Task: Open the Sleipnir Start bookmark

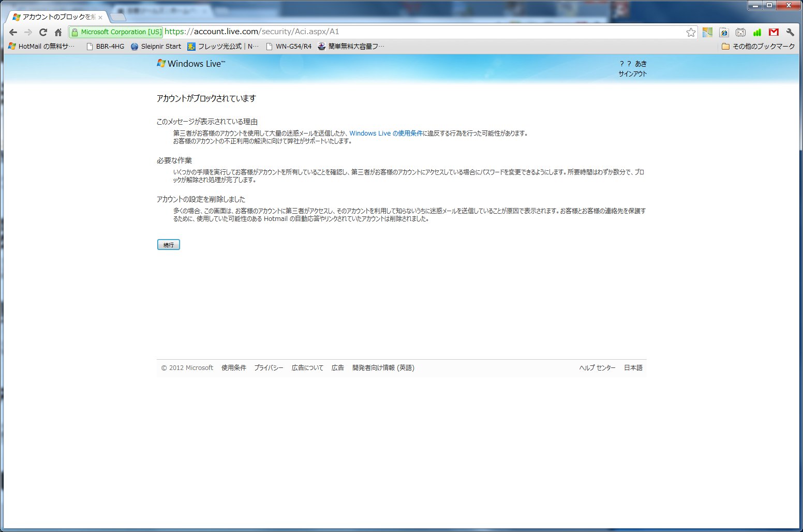Action: click(156, 46)
